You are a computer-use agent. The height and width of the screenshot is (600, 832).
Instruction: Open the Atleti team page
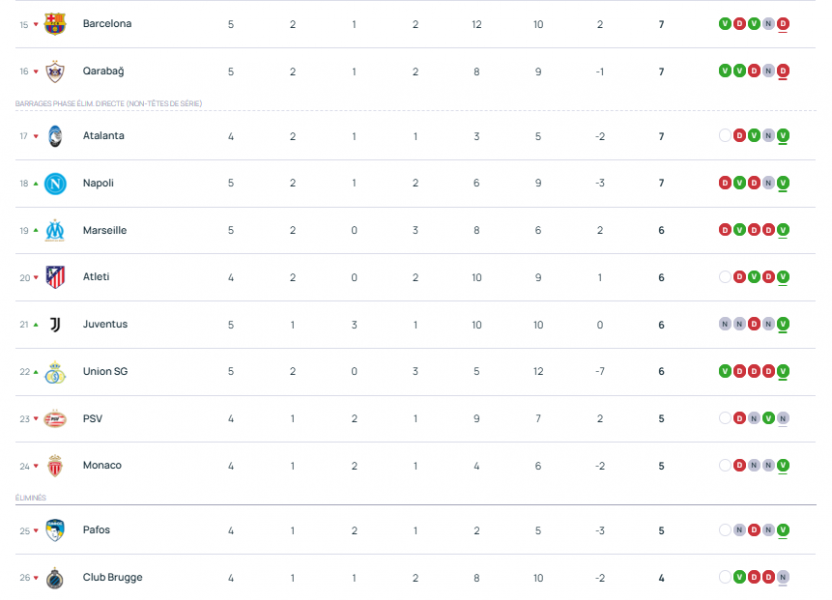pyautogui.click(x=98, y=277)
